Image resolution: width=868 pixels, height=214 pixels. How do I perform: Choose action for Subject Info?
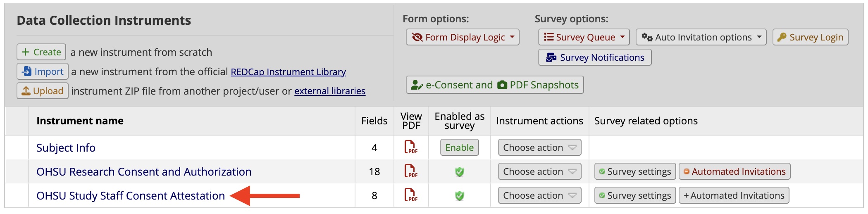539,147
